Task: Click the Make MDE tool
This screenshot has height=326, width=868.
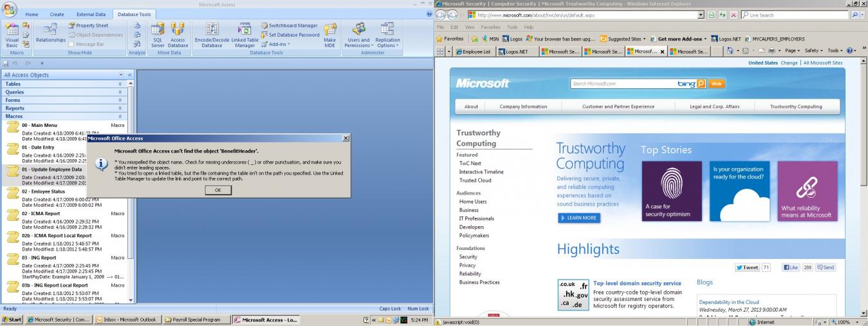Action: 330,35
